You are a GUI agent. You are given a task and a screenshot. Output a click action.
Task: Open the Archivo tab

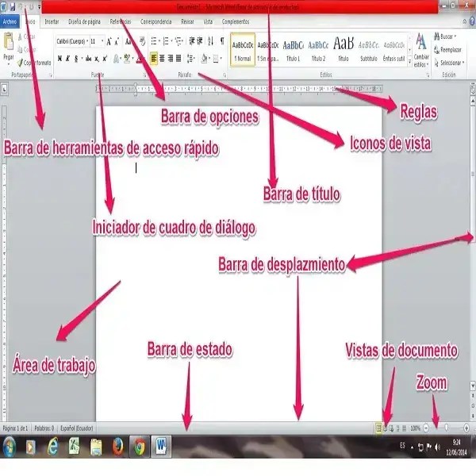click(x=10, y=21)
